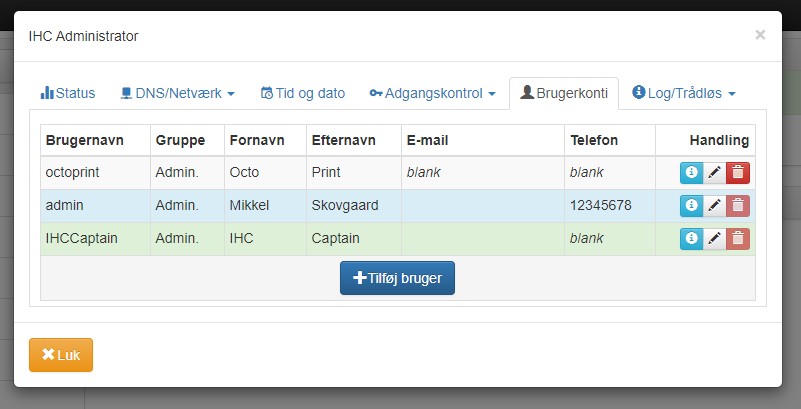Expand the Log/Trådløs dropdown
Image resolution: width=801 pixels, height=409 pixels.
(x=684, y=93)
